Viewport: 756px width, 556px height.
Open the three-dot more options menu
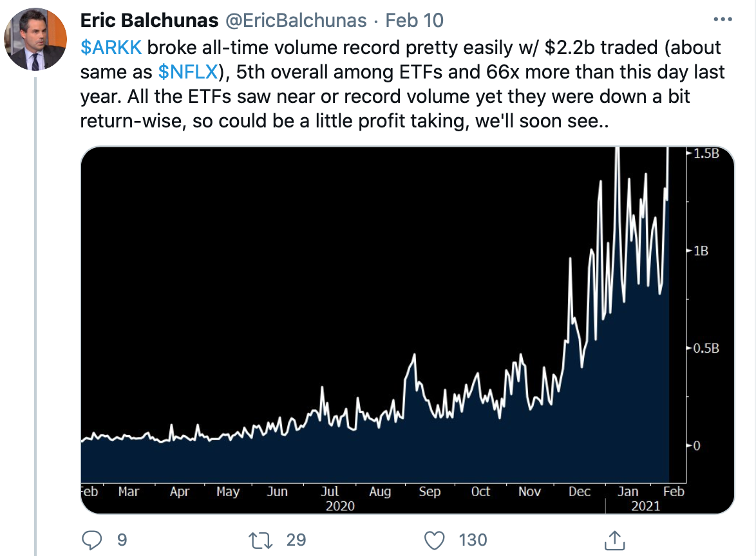(x=724, y=21)
